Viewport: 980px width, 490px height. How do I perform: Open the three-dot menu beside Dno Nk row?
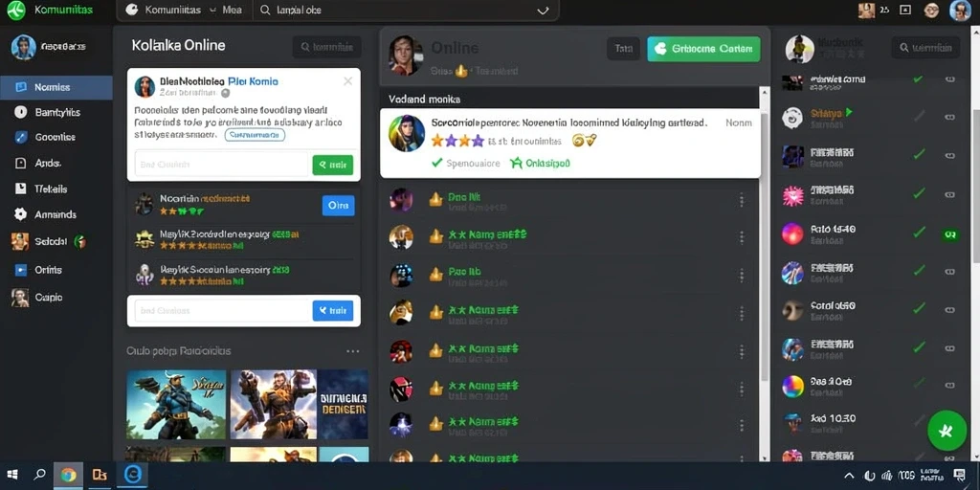tap(742, 200)
